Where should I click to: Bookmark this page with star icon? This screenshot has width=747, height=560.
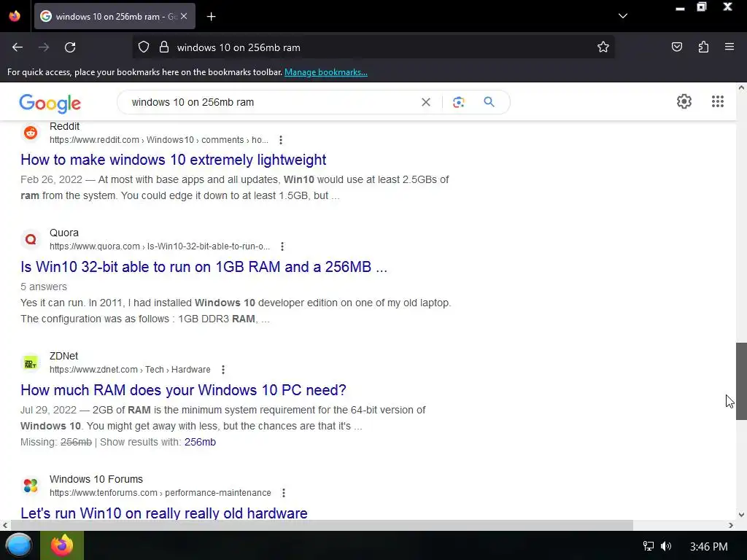tap(603, 47)
